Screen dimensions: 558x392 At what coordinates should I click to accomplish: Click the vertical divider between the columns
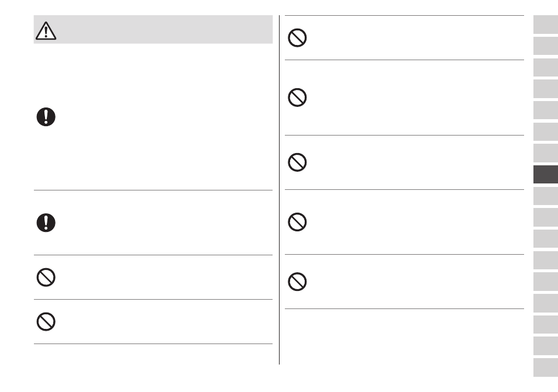(x=280, y=190)
